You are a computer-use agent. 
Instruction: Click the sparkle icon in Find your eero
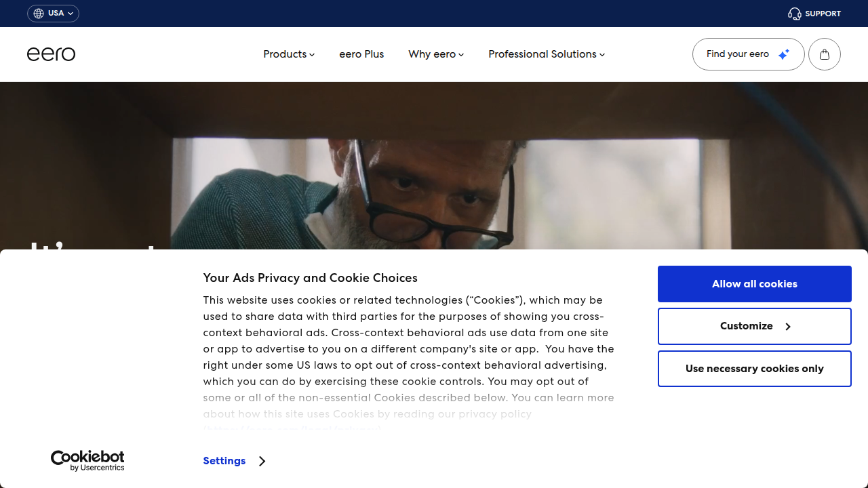(x=783, y=54)
